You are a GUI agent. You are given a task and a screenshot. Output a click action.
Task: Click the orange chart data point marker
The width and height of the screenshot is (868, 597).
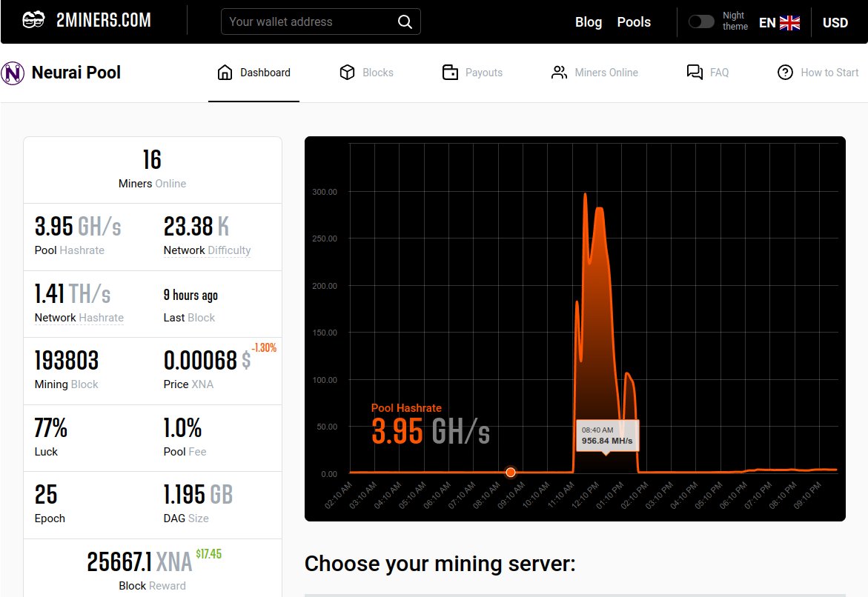tap(511, 472)
